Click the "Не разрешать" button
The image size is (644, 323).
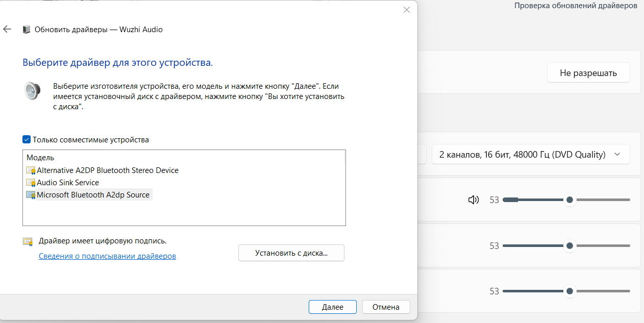click(x=588, y=73)
